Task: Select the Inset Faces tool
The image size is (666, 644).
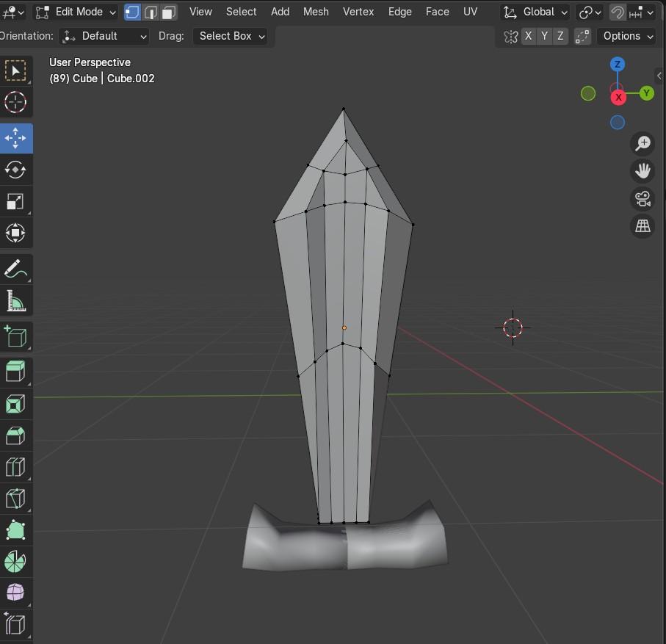Action: click(15, 403)
